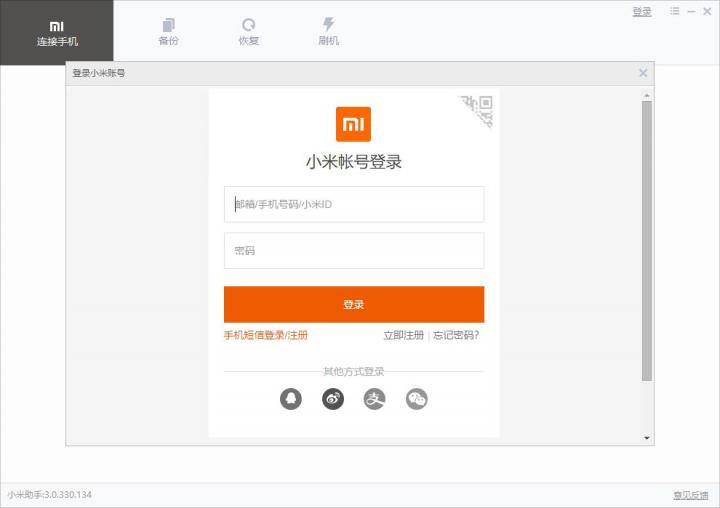Close the 登录小米账号 dialog
The width and height of the screenshot is (720, 508).
pyautogui.click(x=643, y=73)
